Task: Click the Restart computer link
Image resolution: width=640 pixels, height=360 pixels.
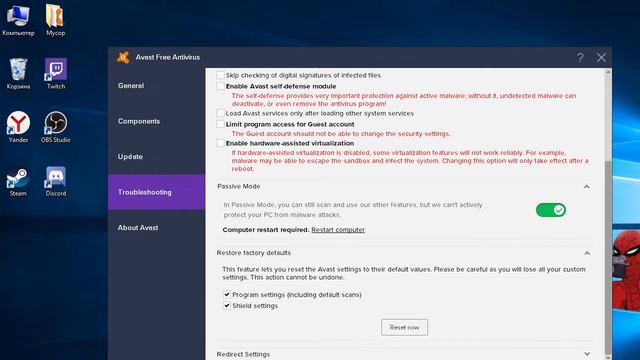Action: (338, 230)
